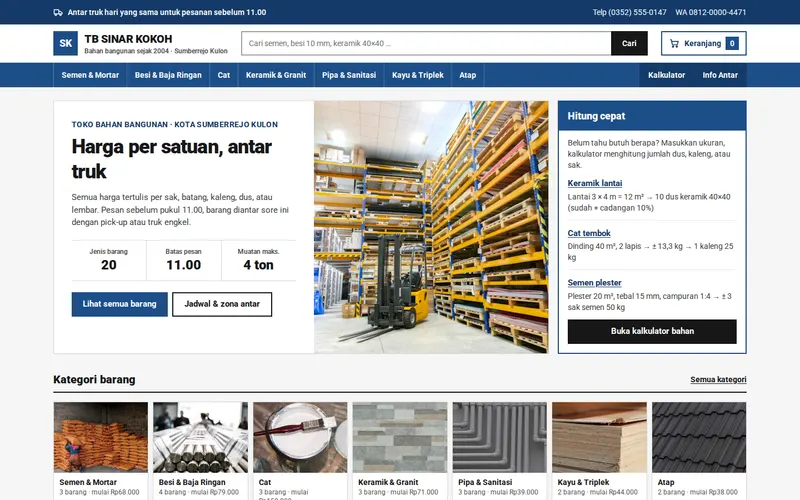Viewport: 800px width, 500px height.
Task: Open the Info Antar nav link
Action: pos(720,75)
